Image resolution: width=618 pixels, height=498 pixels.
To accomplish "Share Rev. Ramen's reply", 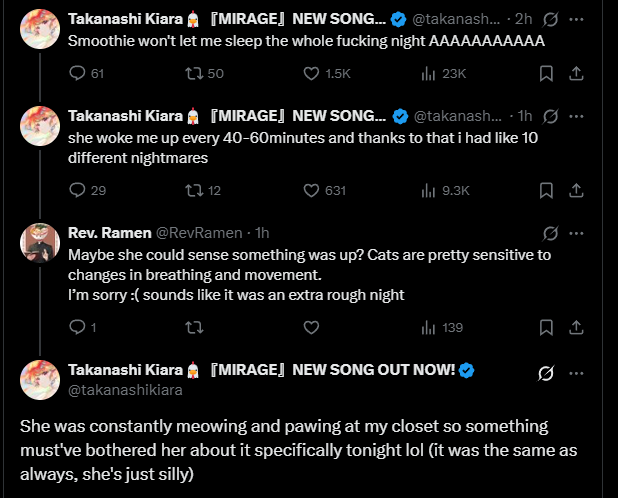I will pyautogui.click(x=576, y=327).
